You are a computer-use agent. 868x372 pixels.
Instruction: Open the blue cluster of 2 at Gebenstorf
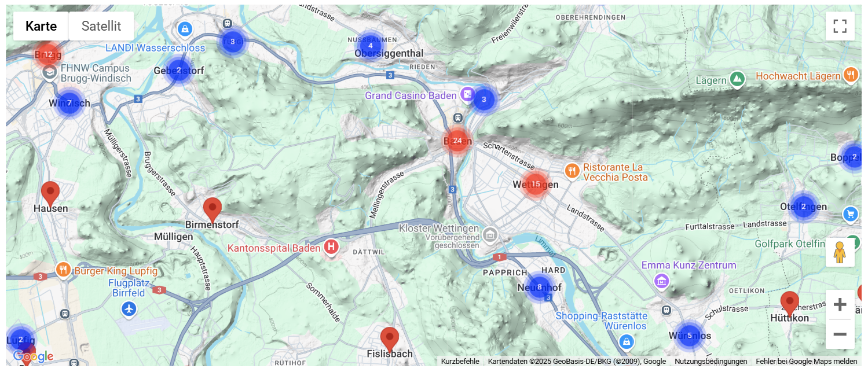pyautogui.click(x=178, y=70)
